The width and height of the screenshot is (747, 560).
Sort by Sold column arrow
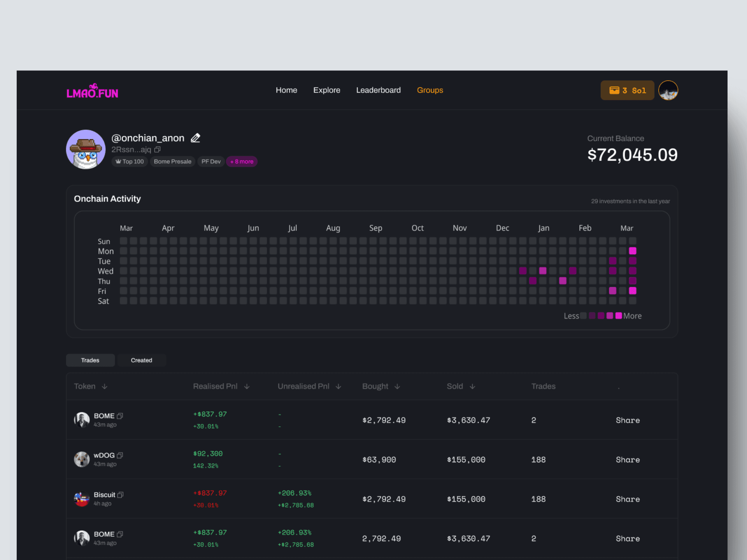[x=472, y=387]
